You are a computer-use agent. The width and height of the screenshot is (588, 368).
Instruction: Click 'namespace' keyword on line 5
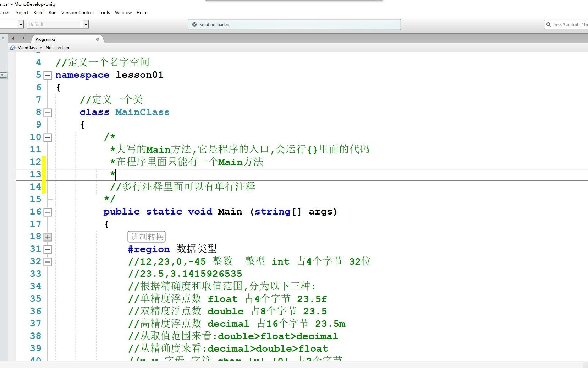[82, 75]
